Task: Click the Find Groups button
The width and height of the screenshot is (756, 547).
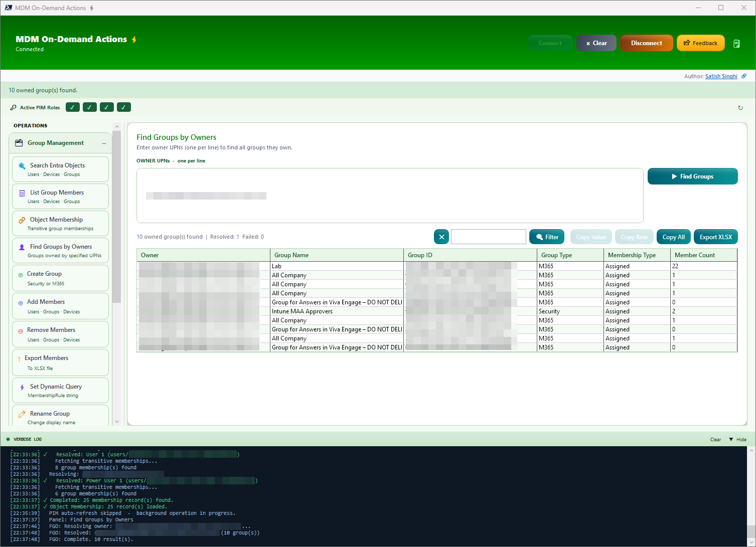Action: pyautogui.click(x=693, y=176)
